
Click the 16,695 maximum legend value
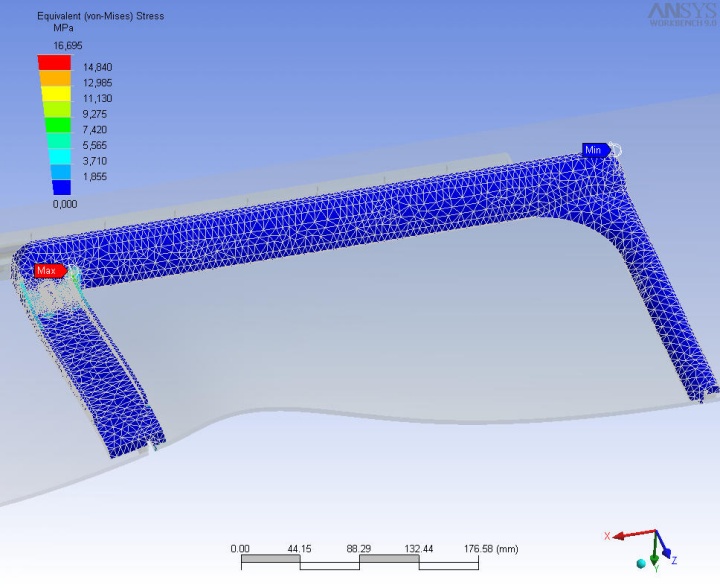(54, 46)
